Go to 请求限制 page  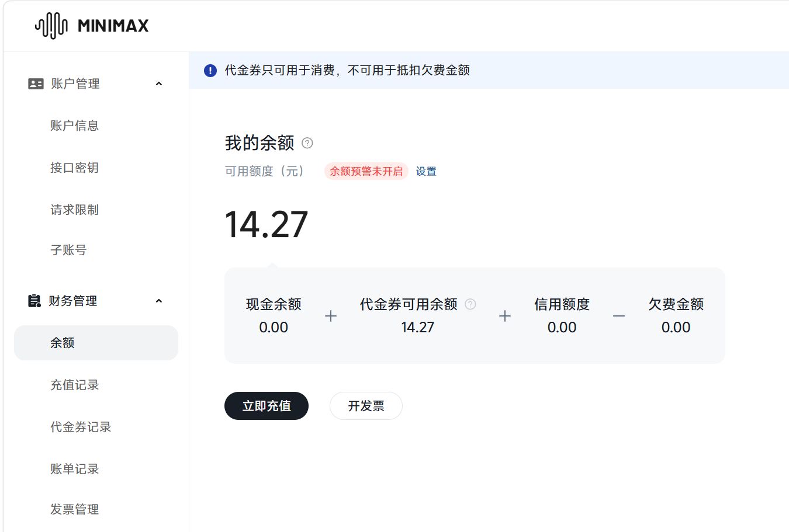[74, 210]
